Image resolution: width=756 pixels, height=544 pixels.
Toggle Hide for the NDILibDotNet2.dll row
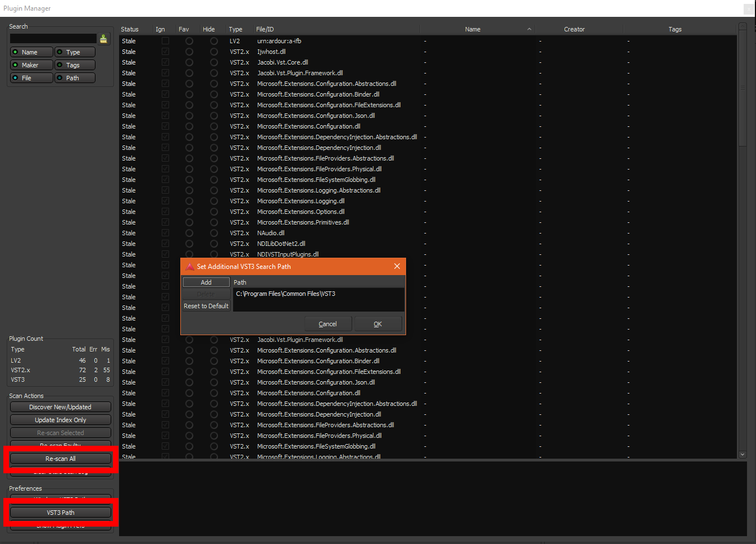pyautogui.click(x=214, y=244)
